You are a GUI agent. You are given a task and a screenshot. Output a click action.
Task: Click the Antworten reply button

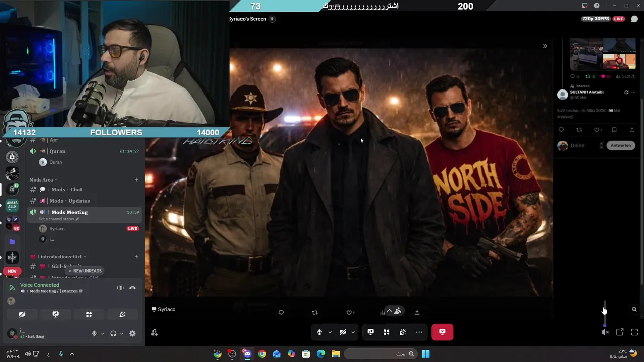620,145
